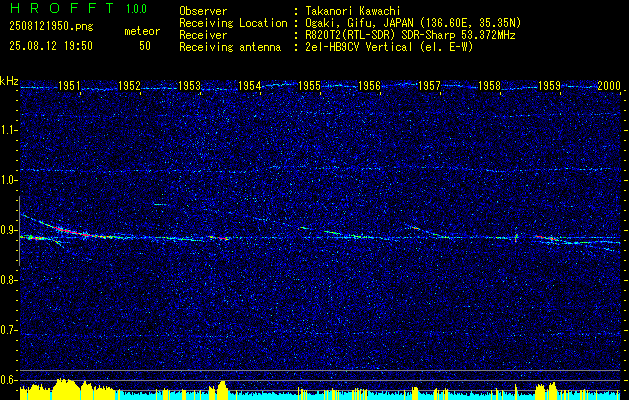Click the 1952 time marker

(129, 86)
